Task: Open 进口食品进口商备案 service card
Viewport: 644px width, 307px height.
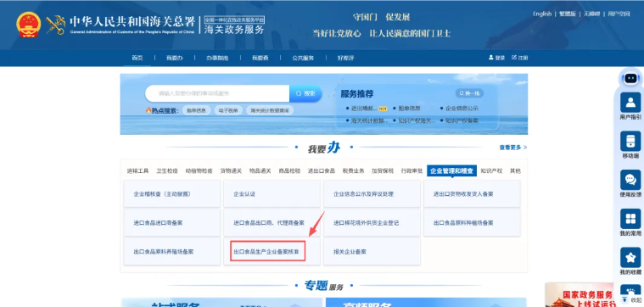Action: (172, 223)
